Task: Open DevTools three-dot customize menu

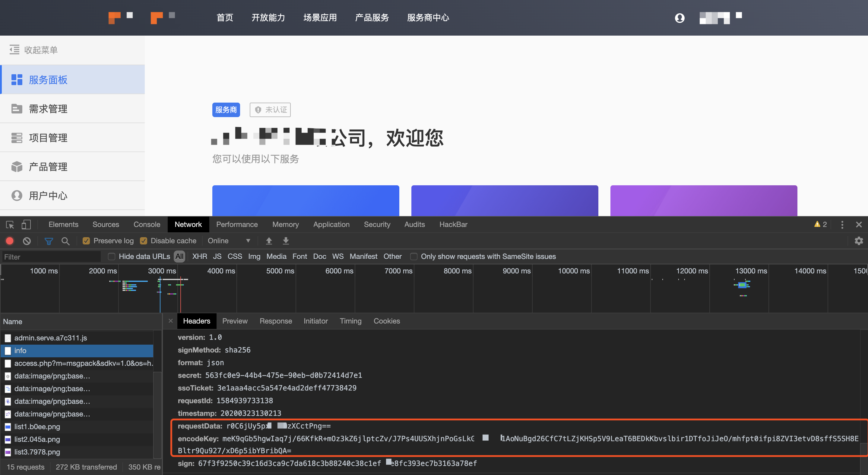Action: pyautogui.click(x=842, y=225)
